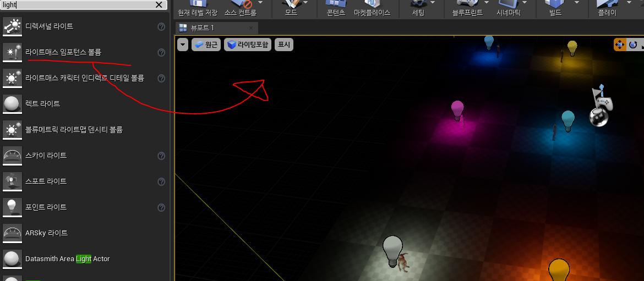Select the 스카이 라이트 icon
This screenshot has height=281, width=644.
click(x=12, y=156)
